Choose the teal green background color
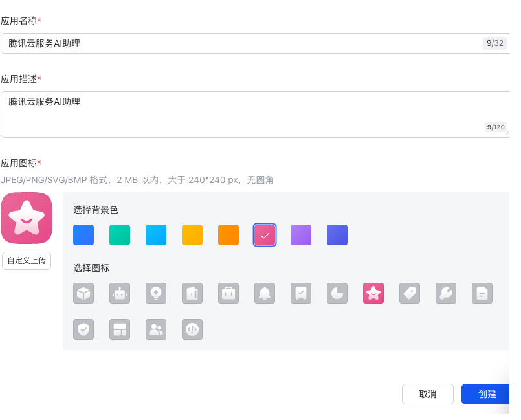 pyautogui.click(x=120, y=235)
